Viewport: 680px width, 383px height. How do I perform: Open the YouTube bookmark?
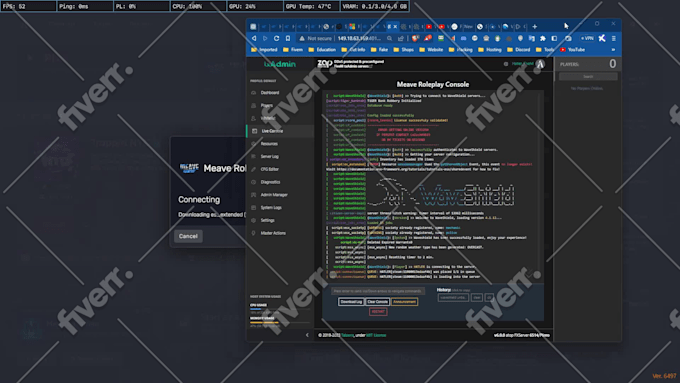click(573, 49)
